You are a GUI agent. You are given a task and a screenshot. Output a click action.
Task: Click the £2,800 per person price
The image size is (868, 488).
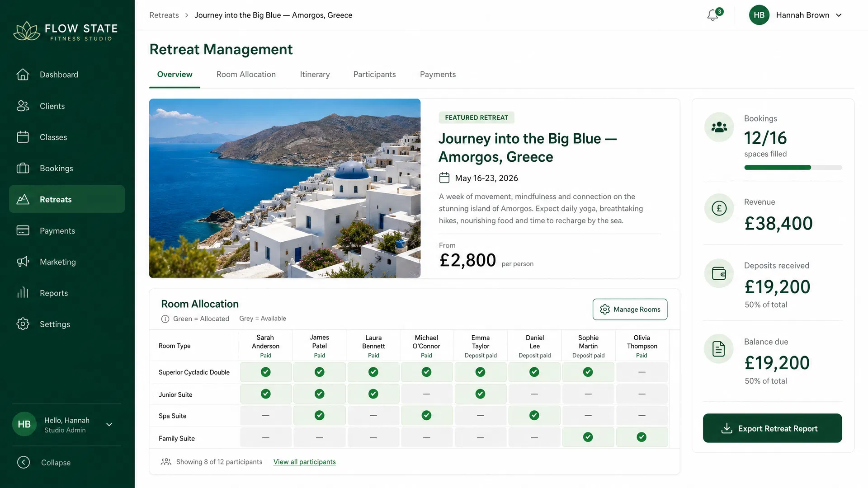[467, 260]
